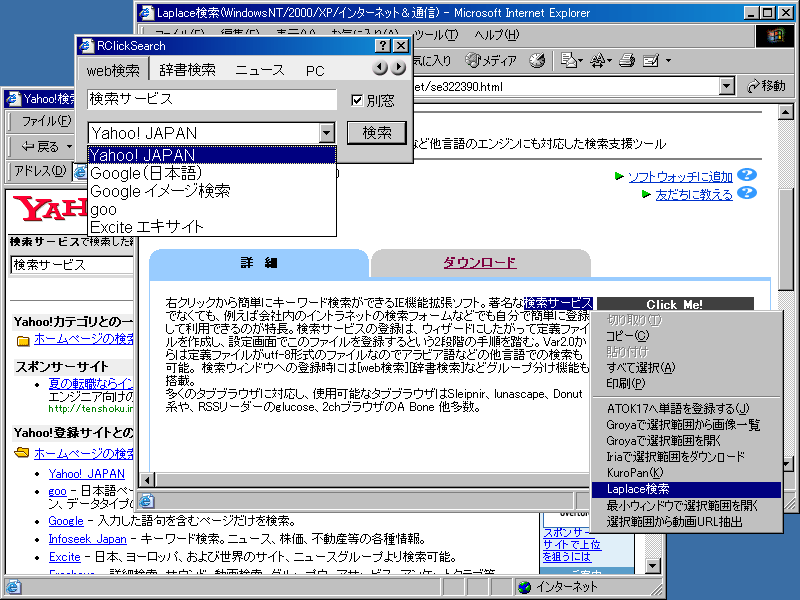Switch to the ニュース tab
This screenshot has width=800, height=600.
click(260, 70)
